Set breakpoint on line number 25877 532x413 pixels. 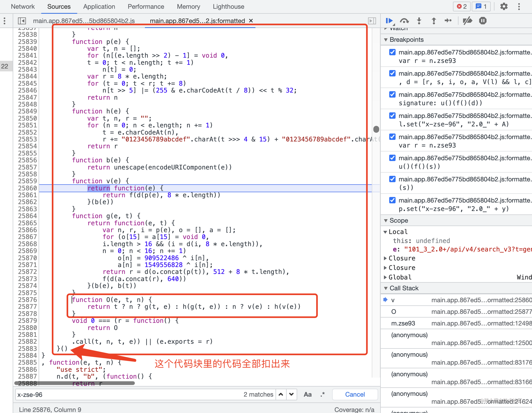coord(27,306)
